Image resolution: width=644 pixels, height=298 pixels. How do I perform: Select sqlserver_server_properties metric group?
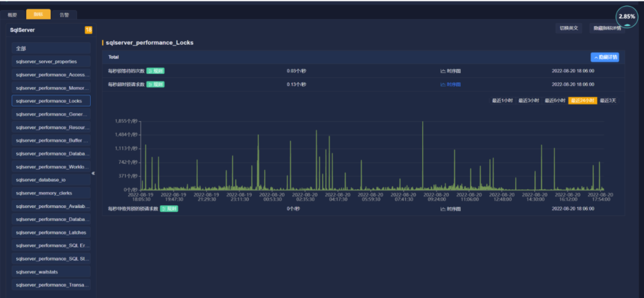51,61
